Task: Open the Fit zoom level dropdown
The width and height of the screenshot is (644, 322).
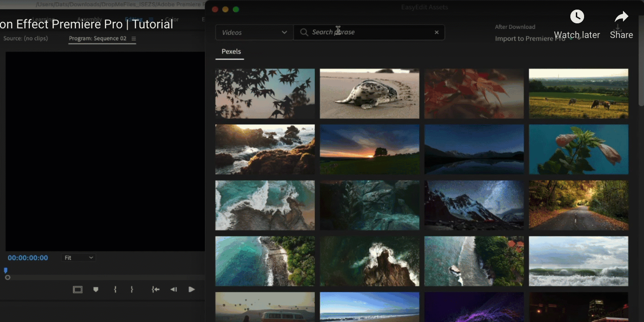Action: click(79, 258)
